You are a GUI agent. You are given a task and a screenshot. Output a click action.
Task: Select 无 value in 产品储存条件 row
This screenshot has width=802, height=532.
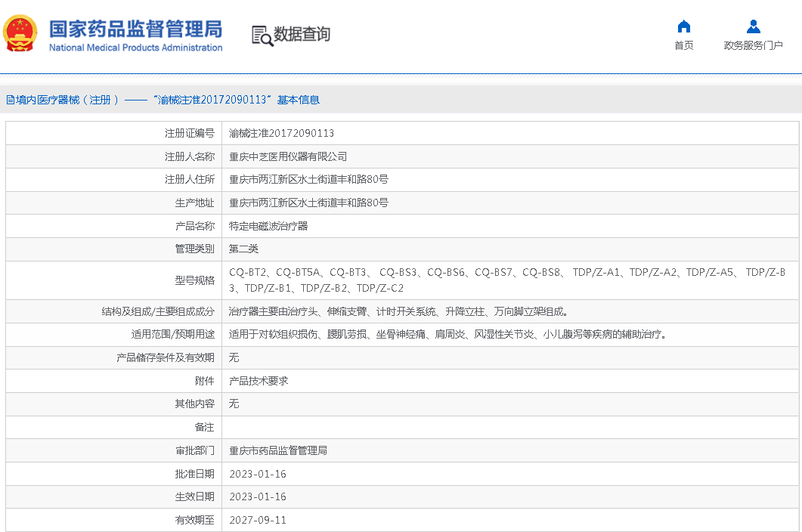point(234,357)
